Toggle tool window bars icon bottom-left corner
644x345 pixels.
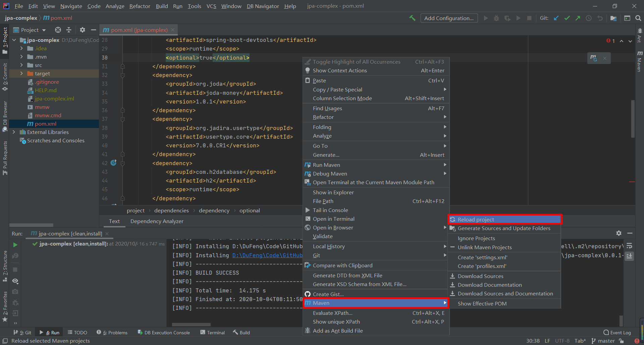pos(5,341)
